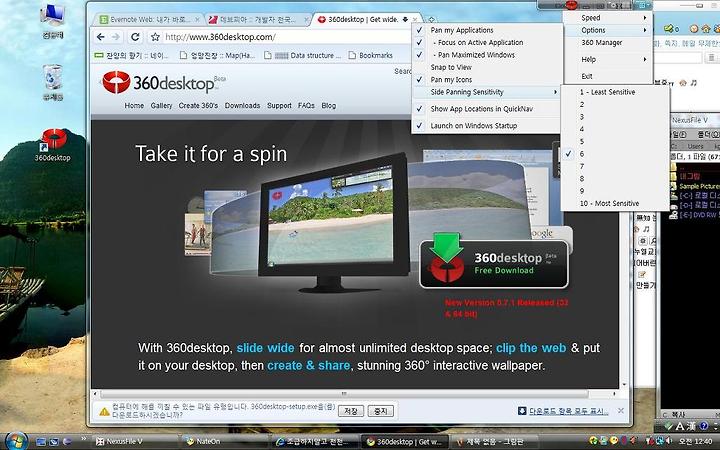Viewport: 720px width, 450px height.
Task: Click the green download arrow icon
Action: [446, 247]
